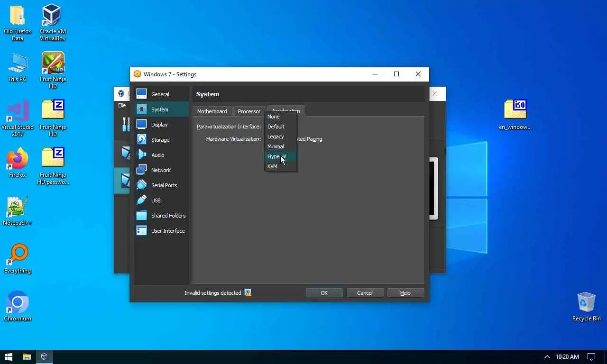
Task: Open USB settings category
Action: point(161,200)
